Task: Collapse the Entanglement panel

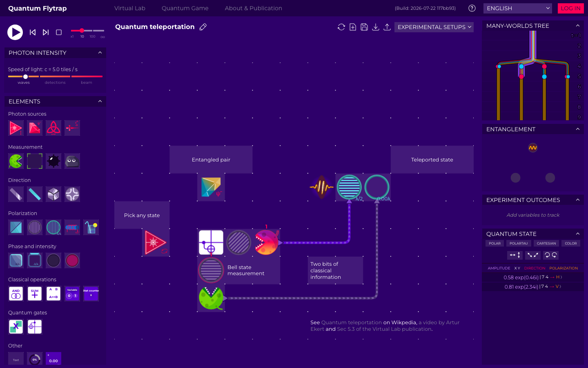Action: coord(578,129)
